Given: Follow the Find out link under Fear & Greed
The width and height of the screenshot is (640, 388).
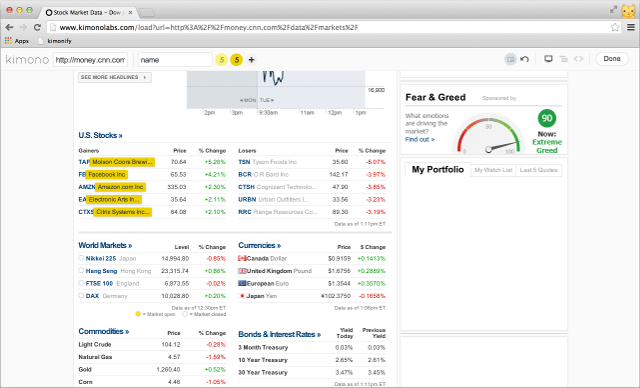Looking at the screenshot, I should [x=420, y=140].
